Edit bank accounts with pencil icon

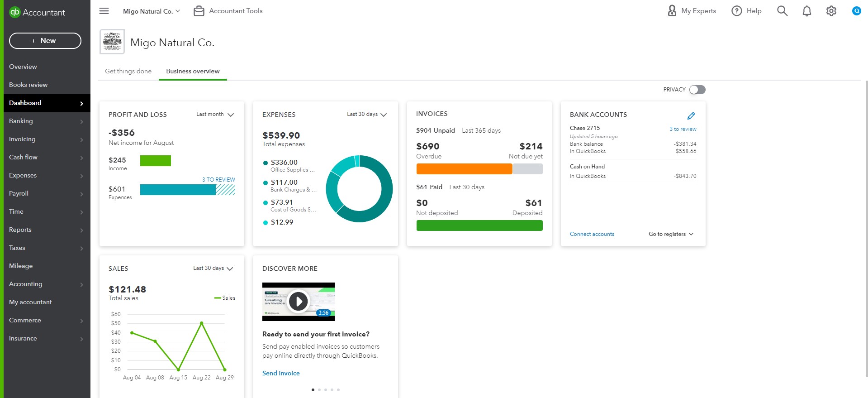[691, 116]
